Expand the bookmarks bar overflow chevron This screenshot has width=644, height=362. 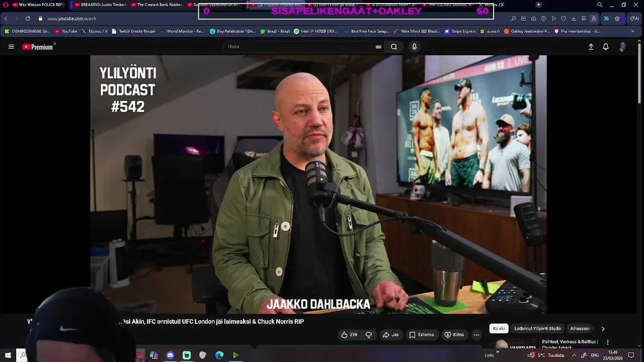coord(632,31)
